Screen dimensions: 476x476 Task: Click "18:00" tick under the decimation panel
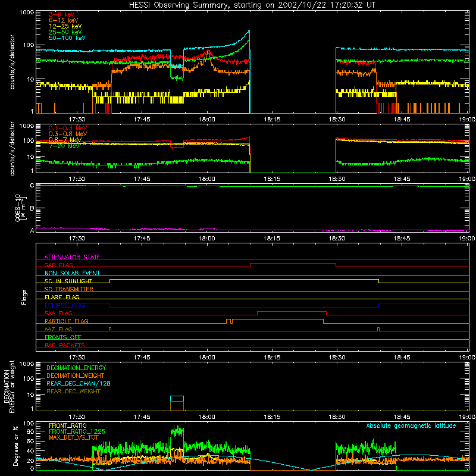coord(206,416)
